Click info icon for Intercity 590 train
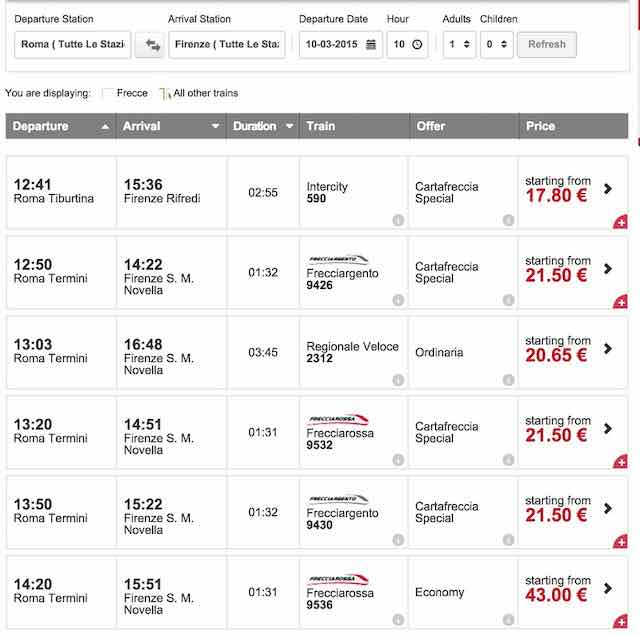Image resolution: width=640 pixels, height=635 pixels. [x=398, y=220]
